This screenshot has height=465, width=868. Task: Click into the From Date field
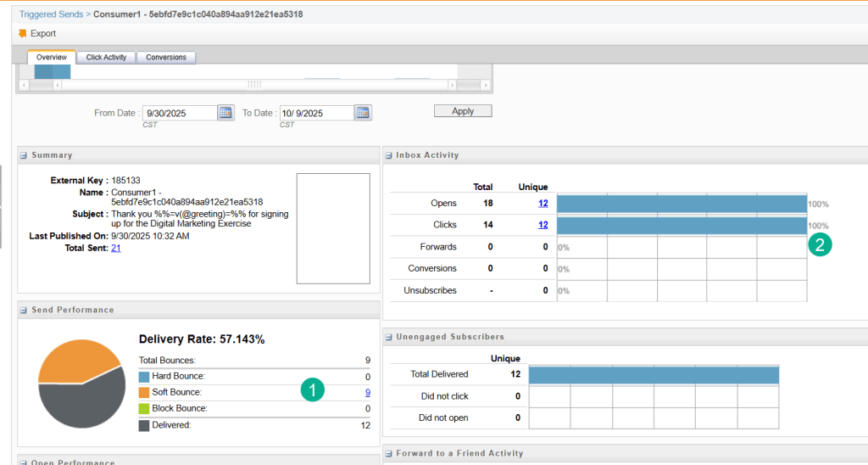tap(178, 113)
